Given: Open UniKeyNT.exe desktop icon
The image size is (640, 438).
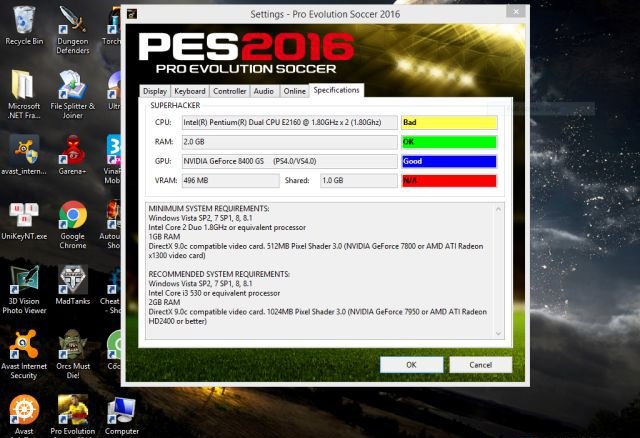Looking at the screenshot, I should tap(24, 220).
